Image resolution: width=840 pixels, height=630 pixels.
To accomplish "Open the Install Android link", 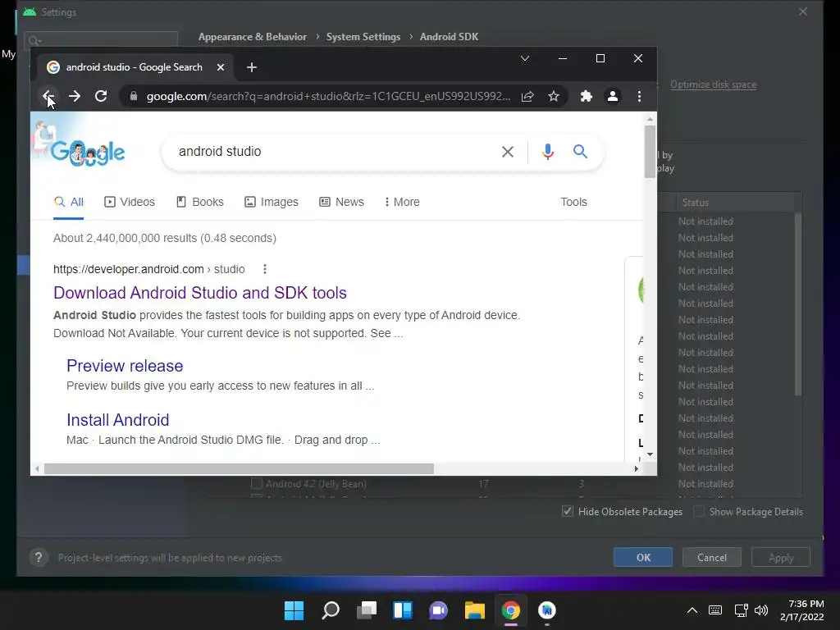I will 118,420.
